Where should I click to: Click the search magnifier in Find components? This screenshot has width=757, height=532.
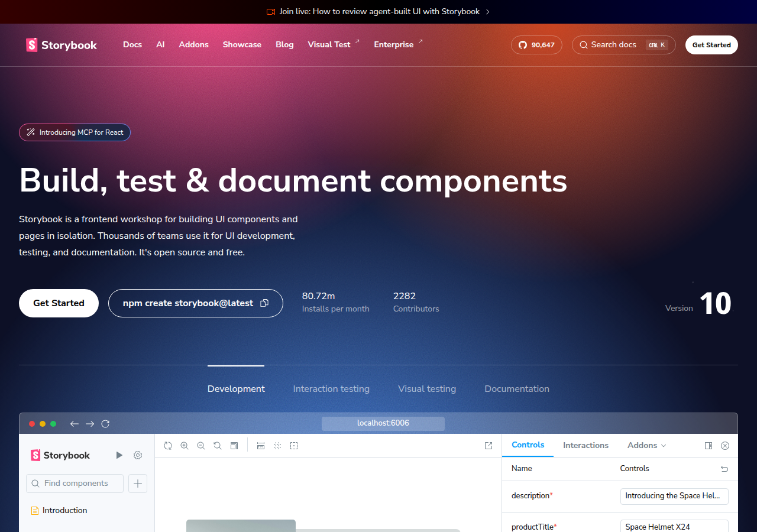[35, 484]
